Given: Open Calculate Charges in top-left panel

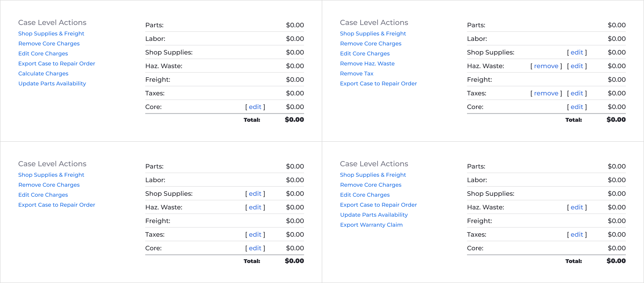Looking at the screenshot, I should (x=43, y=74).
